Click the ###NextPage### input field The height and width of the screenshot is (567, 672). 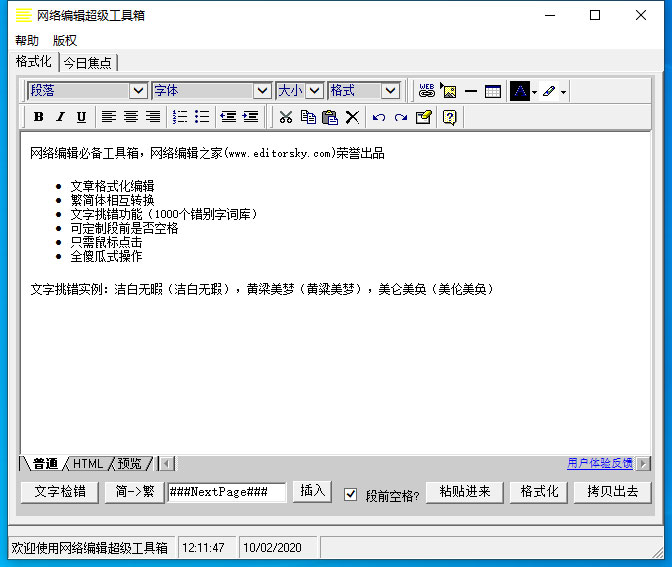coord(227,492)
